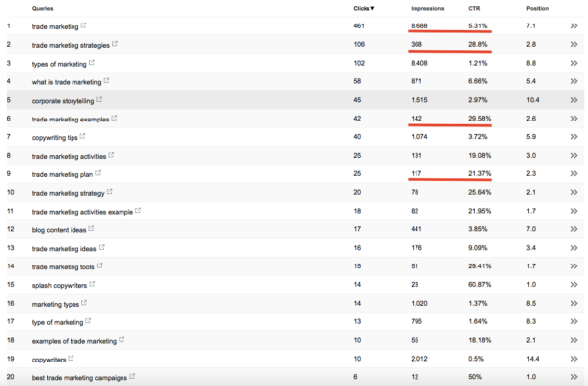Open the 'marketing types' query link
The width and height of the screenshot is (588, 386).
pos(56,304)
